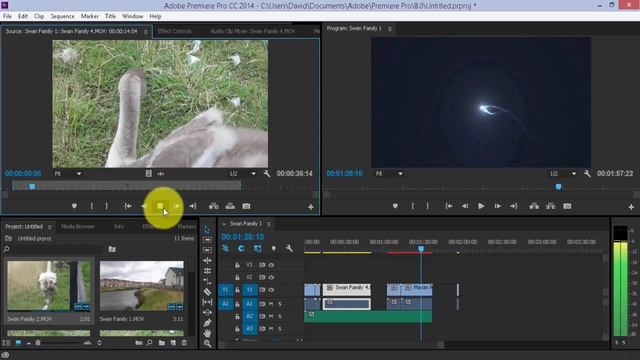Mark Out point in Source monitor

point(107,206)
